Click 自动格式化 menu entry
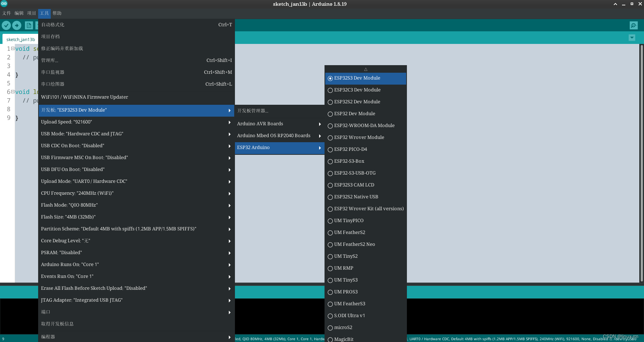 pyautogui.click(x=136, y=25)
